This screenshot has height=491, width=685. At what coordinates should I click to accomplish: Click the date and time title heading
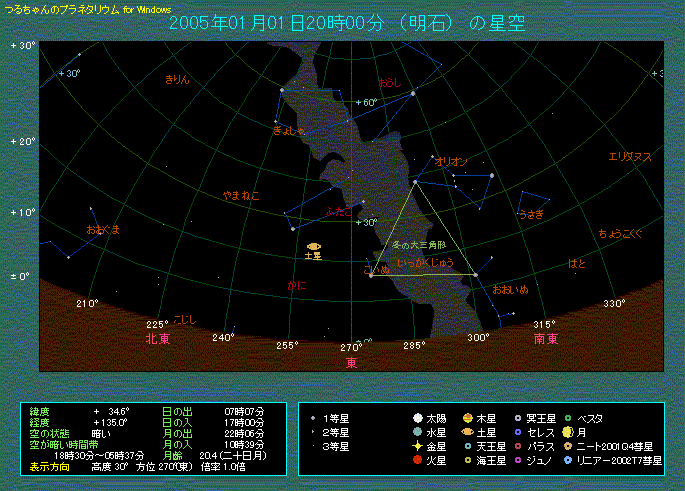pos(346,23)
